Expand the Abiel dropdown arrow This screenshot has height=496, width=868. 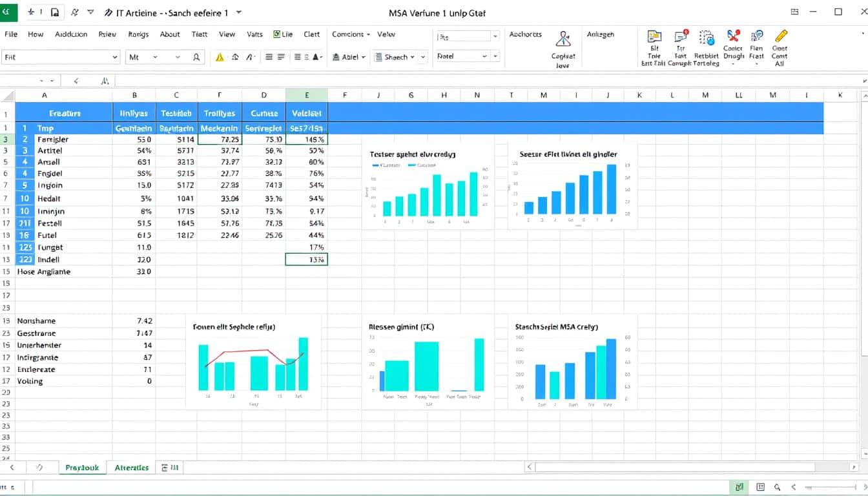coord(364,57)
